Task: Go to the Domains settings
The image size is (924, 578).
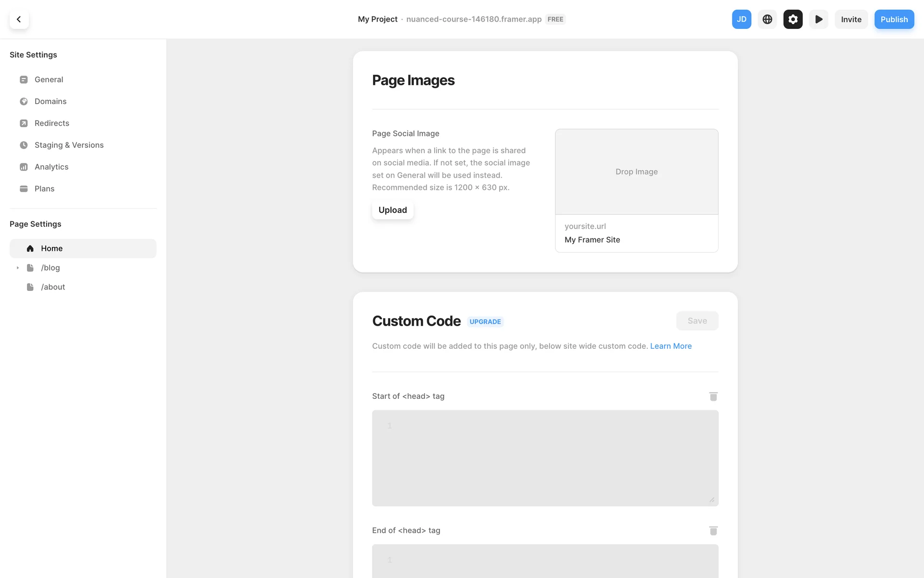Action: [x=51, y=101]
